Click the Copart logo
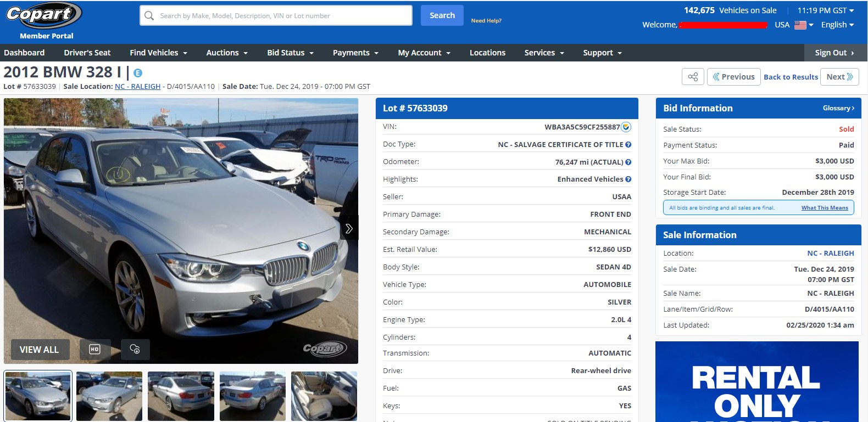Viewport: 868px width, 422px height. pyautogui.click(x=43, y=15)
